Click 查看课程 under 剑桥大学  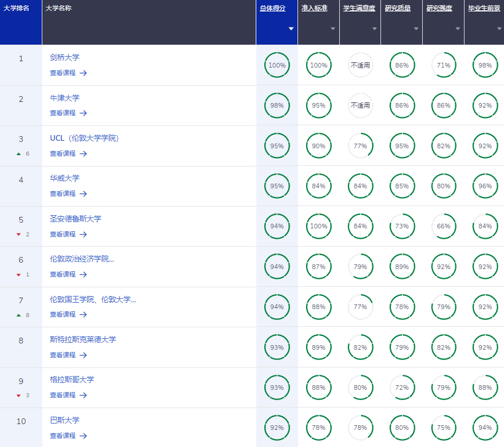click(x=63, y=73)
